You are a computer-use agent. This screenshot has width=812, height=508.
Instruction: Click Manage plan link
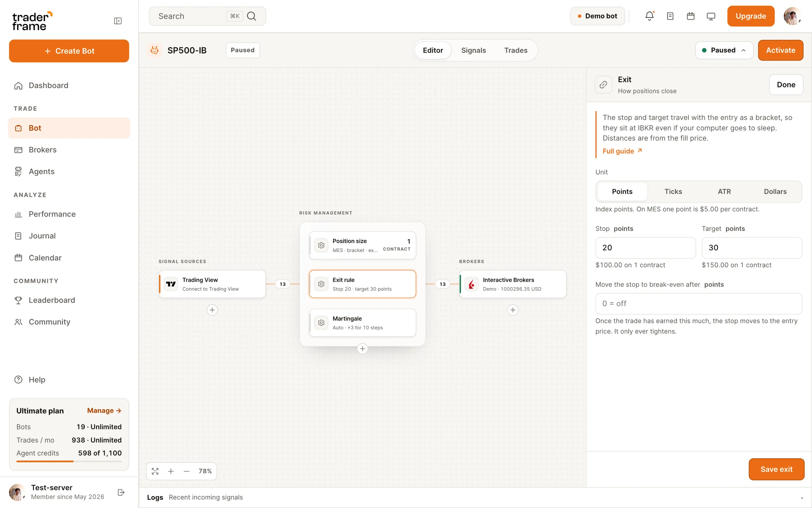coord(104,410)
